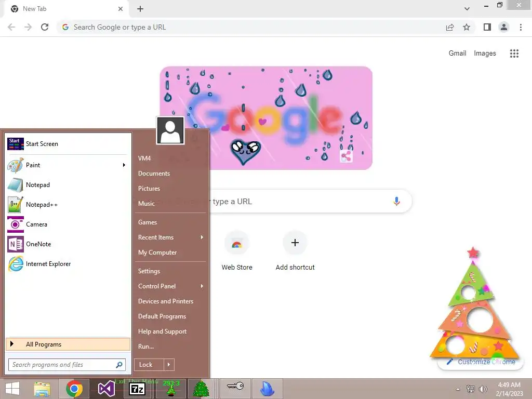This screenshot has height=399, width=532.
Task: Open File Explorer on the taskbar
Action: point(42,389)
